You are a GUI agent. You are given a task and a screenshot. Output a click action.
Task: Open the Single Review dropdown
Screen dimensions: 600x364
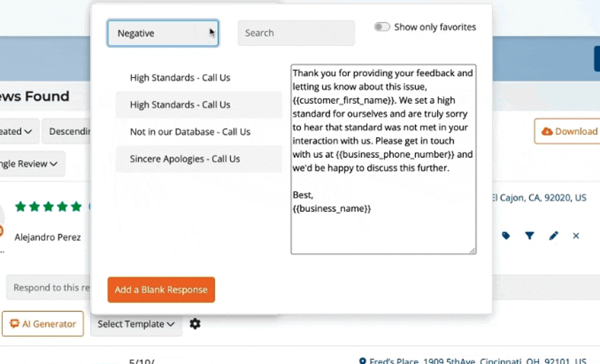[31, 164]
